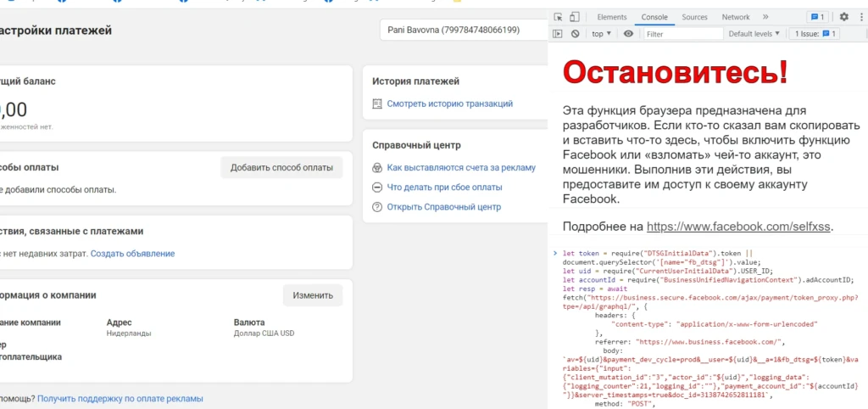Show the console sidebar icon
This screenshot has height=409, width=868.
(558, 34)
